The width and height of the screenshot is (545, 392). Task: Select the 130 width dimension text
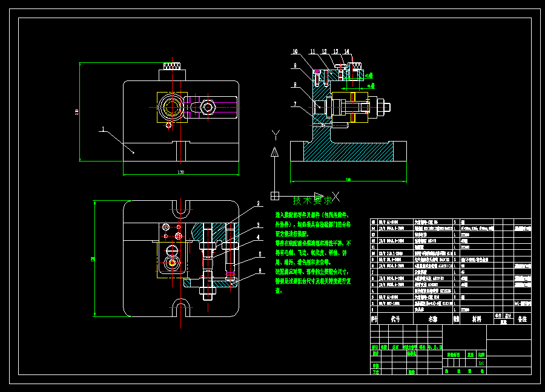[x=180, y=172]
